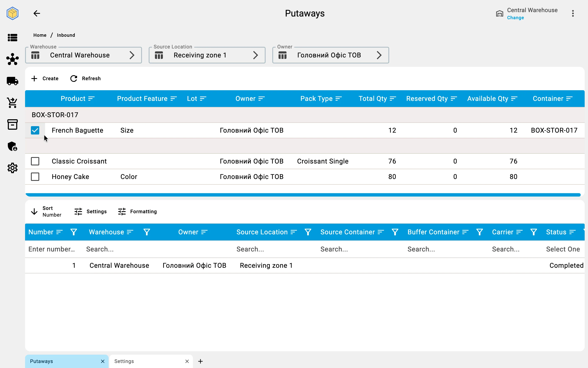The height and width of the screenshot is (368, 588).
Task: Click the Change warehouse link
Action: [515, 18]
